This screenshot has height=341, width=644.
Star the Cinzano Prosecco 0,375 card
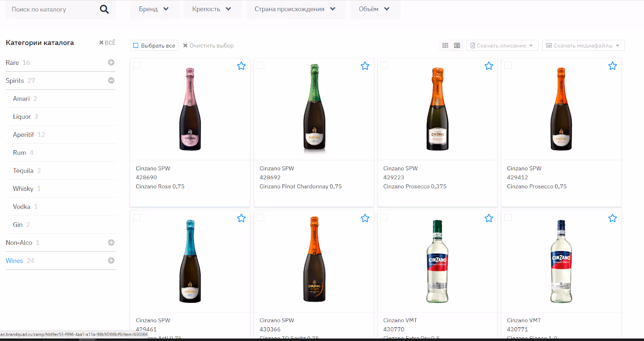click(x=489, y=66)
